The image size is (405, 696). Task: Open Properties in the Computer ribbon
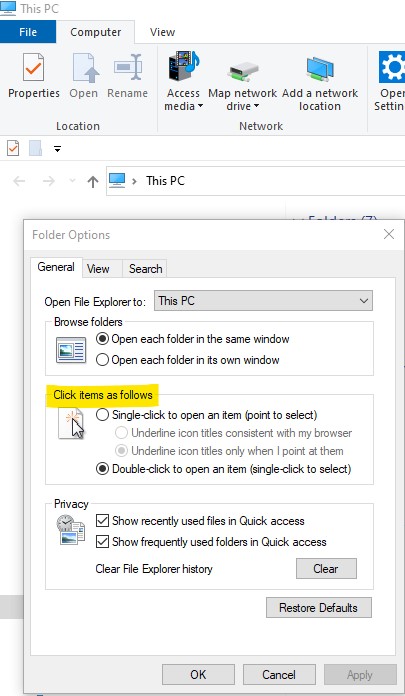(x=34, y=75)
